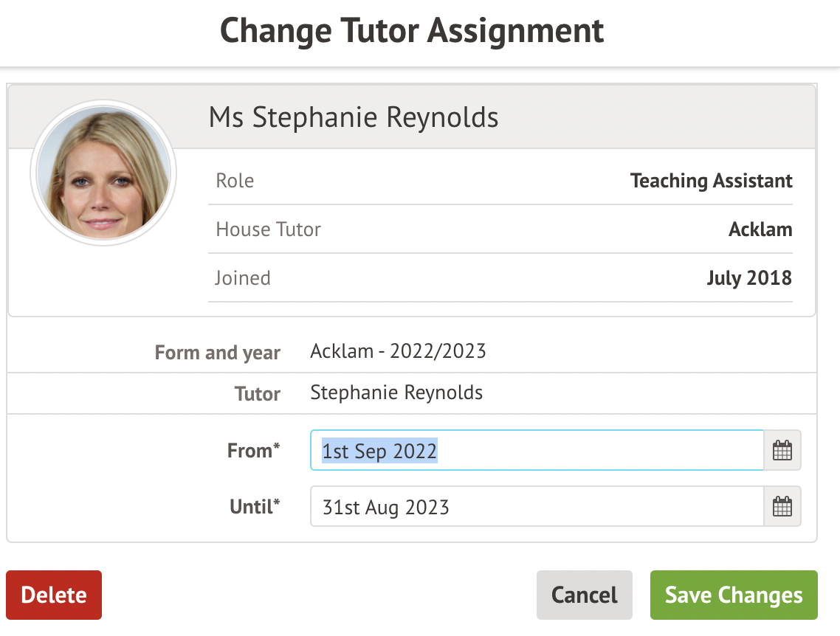Click the Until* field label

(255, 507)
